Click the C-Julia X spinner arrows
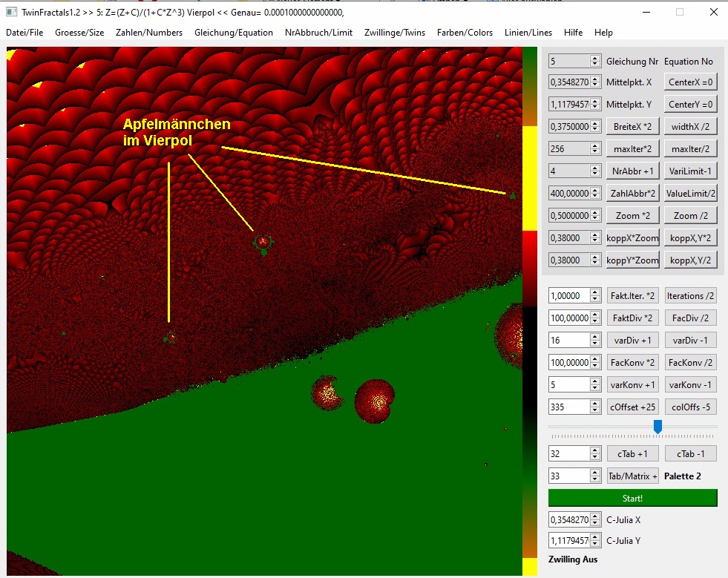This screenshot has width=728, height=578. pos(594,519)
